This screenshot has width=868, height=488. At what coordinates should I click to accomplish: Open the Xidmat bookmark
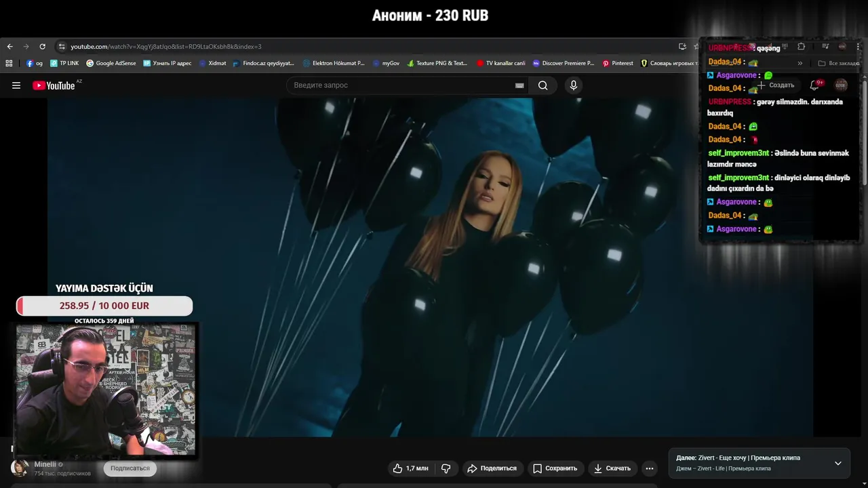212,63
